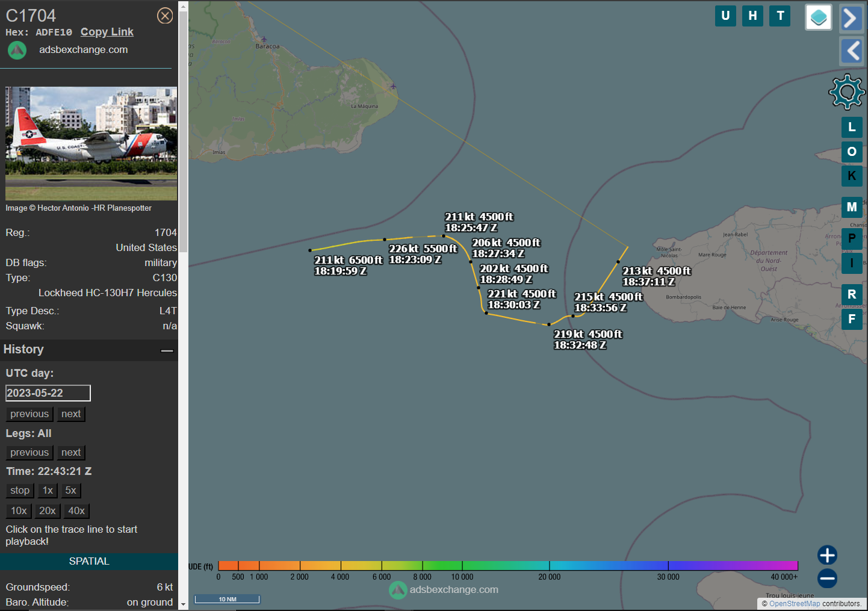
Task: Collapse the History section
Action: pyautogui.click(x=167, y=350)
